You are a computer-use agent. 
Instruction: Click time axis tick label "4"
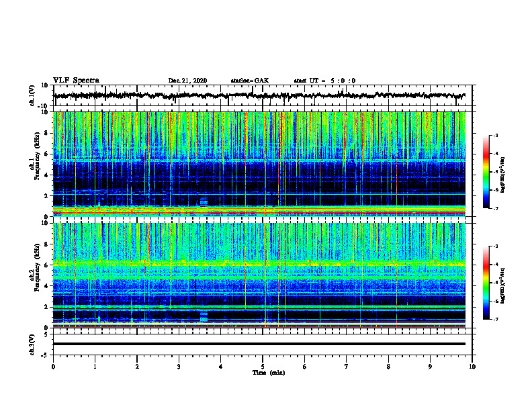pyautogui.click(x=221, y=367)
